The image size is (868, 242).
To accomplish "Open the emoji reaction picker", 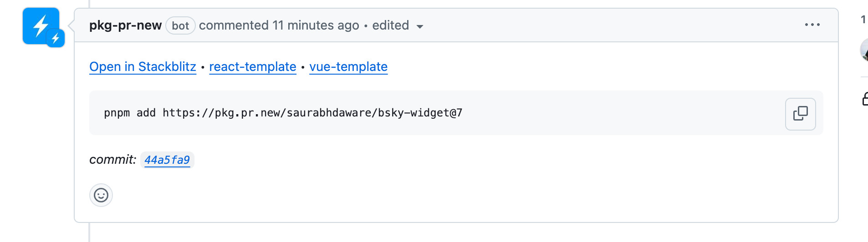I will (101, 195).
